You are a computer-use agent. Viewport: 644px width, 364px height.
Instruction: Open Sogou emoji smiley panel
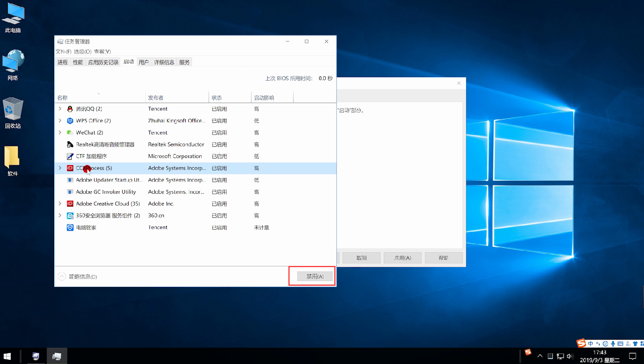coord(605,343)
